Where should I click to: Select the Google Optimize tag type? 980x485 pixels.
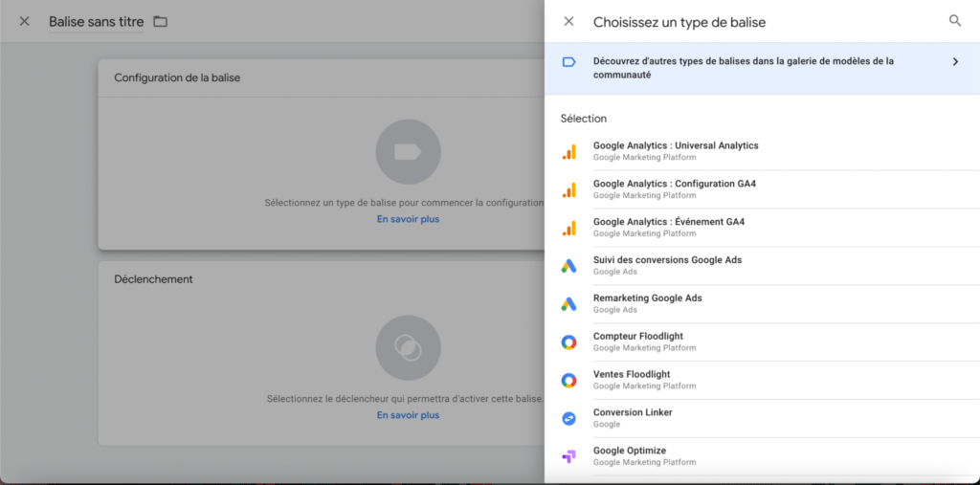pos(762,456)
